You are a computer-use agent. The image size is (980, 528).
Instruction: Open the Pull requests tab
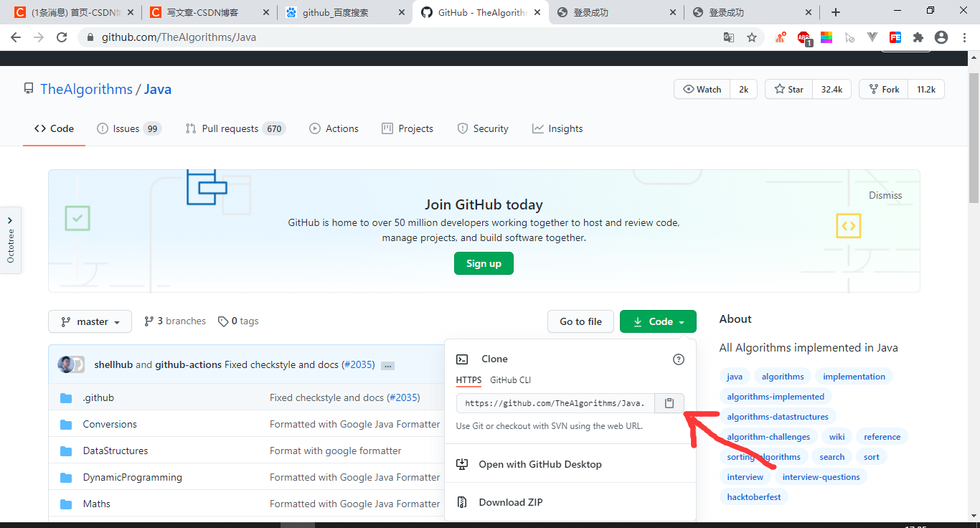(x=235, y=128)
